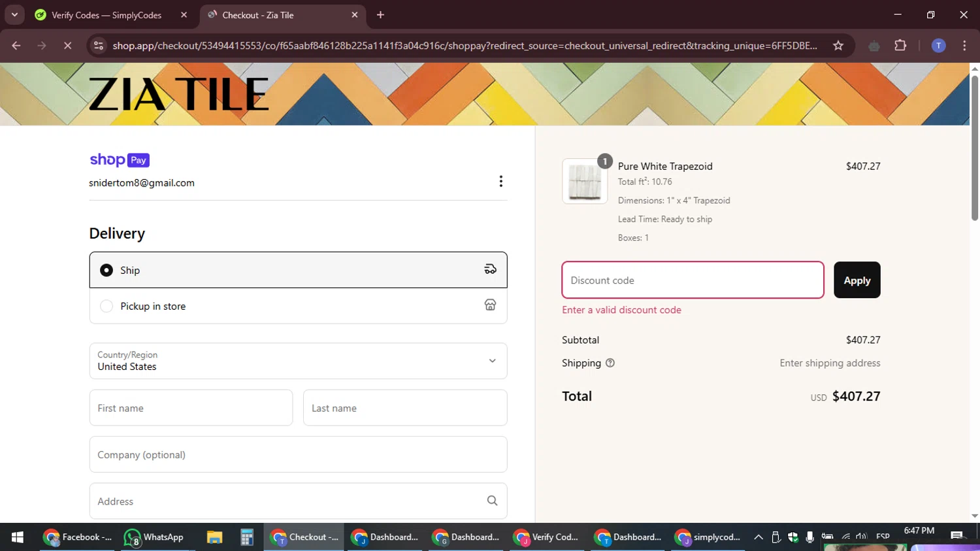Viewport: 980px width, 551px height.
Task: Click the snidertom8@gmail.com email text
Action: (x=142, y=183)
